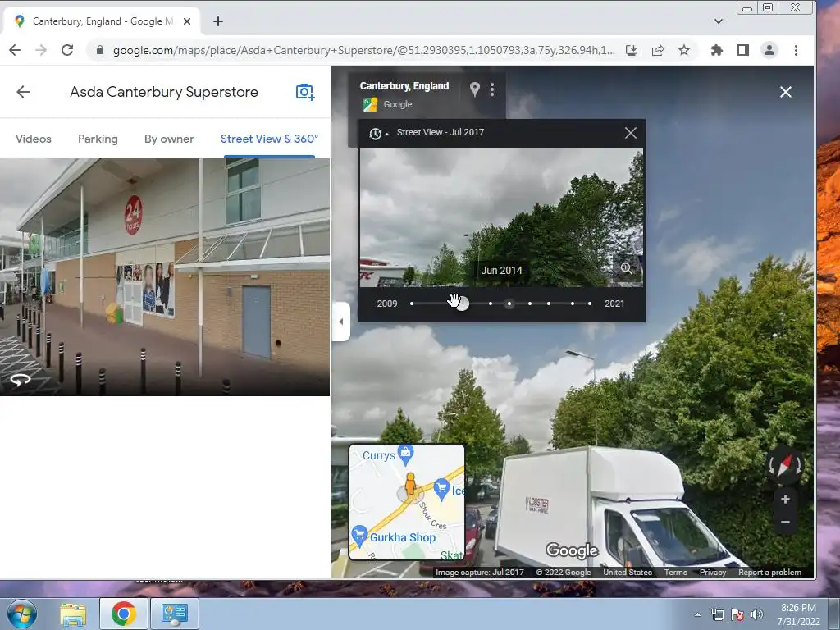
Task: Click the Action Center flag tray icon
Action: 737,614
